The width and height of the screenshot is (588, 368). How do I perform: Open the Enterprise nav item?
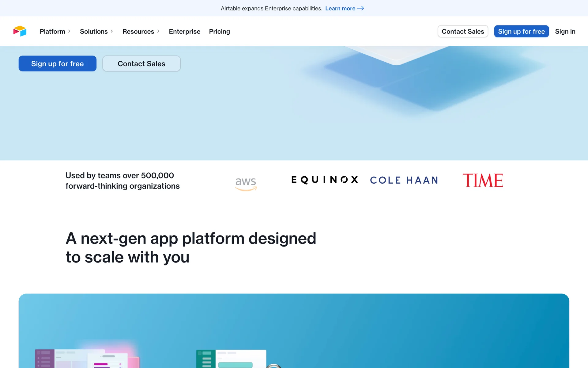(x=184, y=32)
